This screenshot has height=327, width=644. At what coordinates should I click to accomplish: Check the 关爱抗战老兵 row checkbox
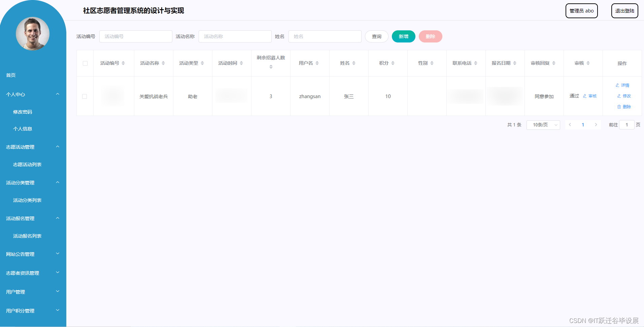[84, 96]
